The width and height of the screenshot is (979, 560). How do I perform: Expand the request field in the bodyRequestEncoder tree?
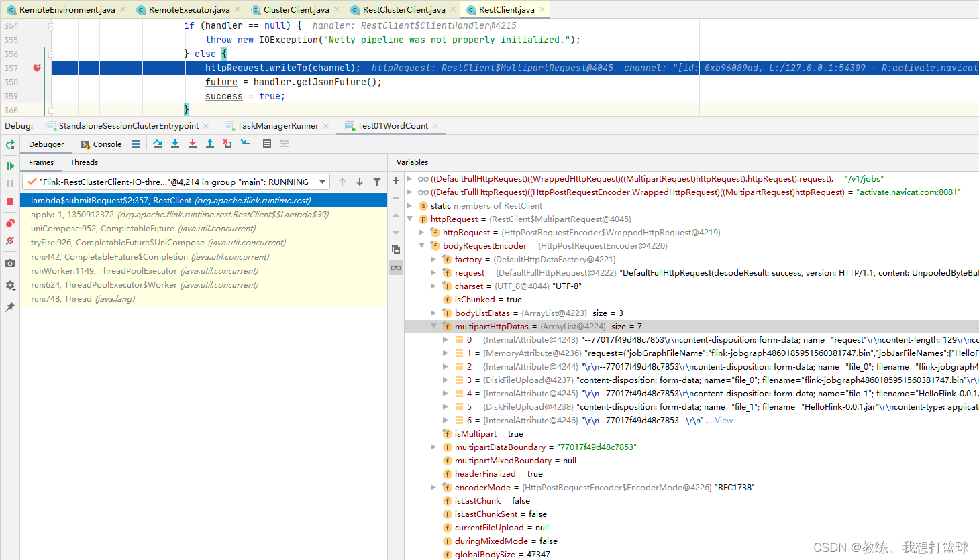[433, 272]
